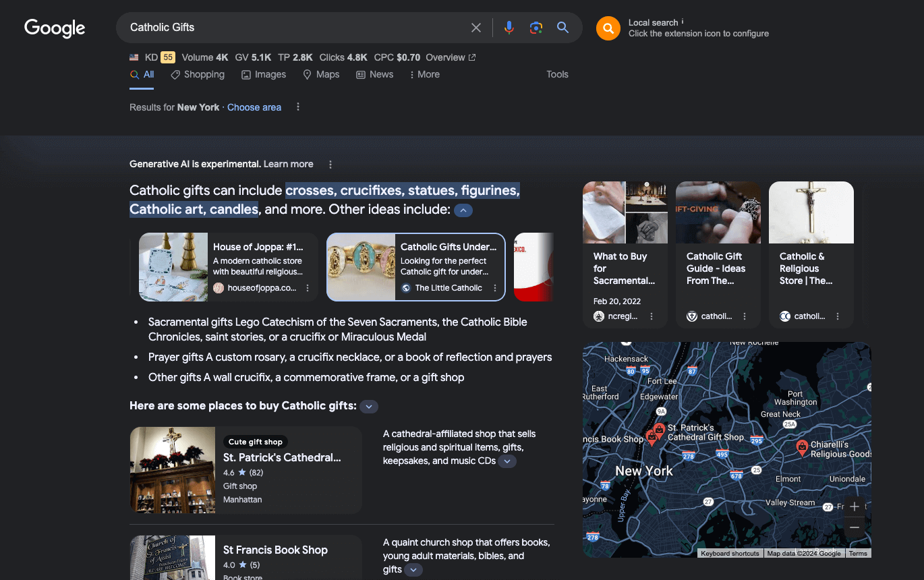The width and height of the screenshot is (924, 580).
Task: Click the Volume 4K metric
Action: click(205, 57)
